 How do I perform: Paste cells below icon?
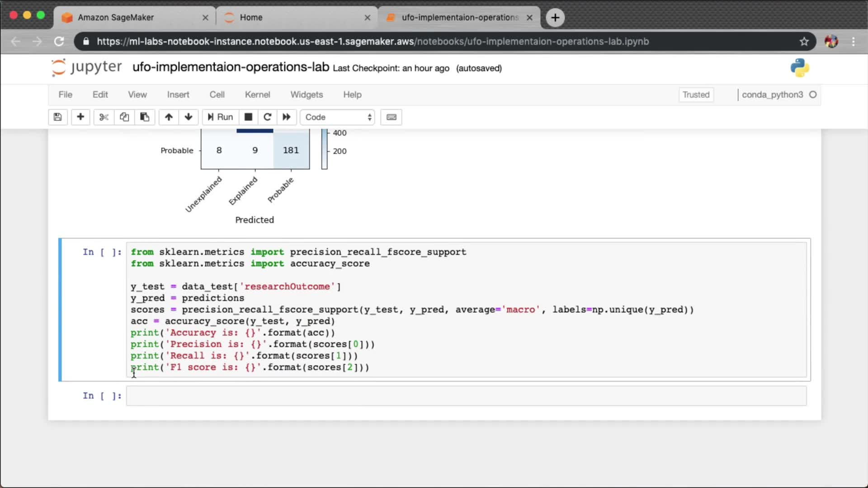pyautogui.click(x=145, y=117)
